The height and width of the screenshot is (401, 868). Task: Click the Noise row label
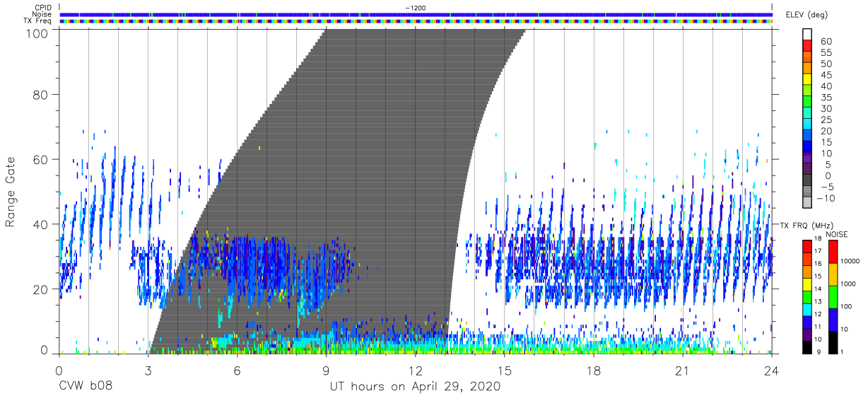(x=41, y=14)
